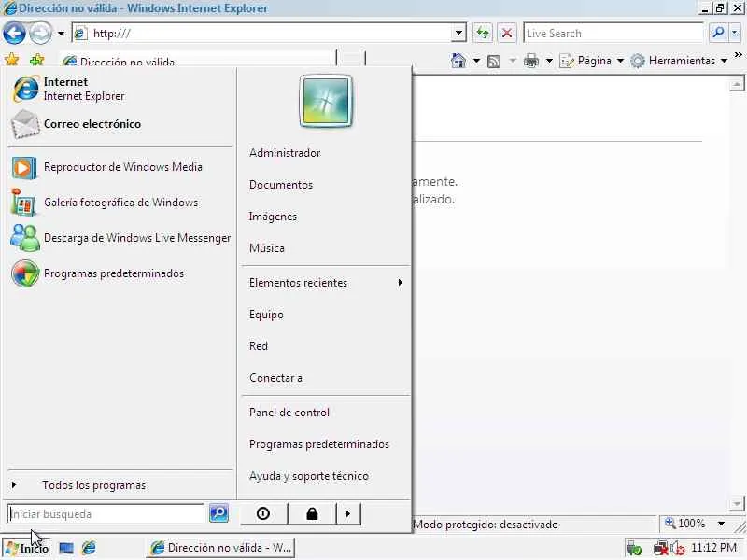Open Programas predeterminados in pinned list
This screenshot has height=560, width=747.
click(x=120, y=273)
